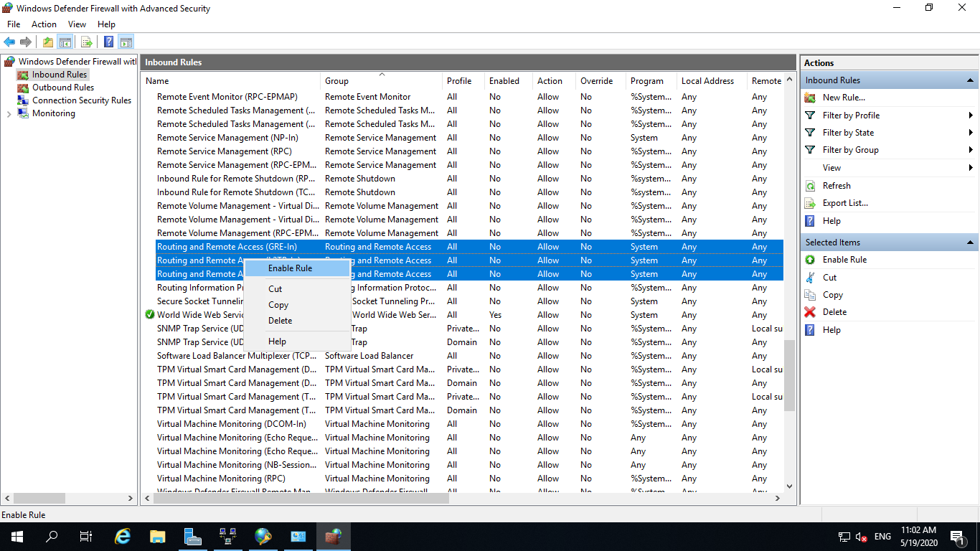Select Outbound Rules in the console tree
Viewport: 980px width, 551px height.
(x=63, y=88)
